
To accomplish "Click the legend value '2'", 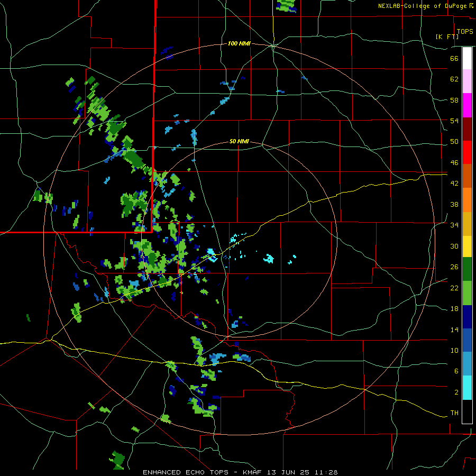I will click(x=456, y=392).
